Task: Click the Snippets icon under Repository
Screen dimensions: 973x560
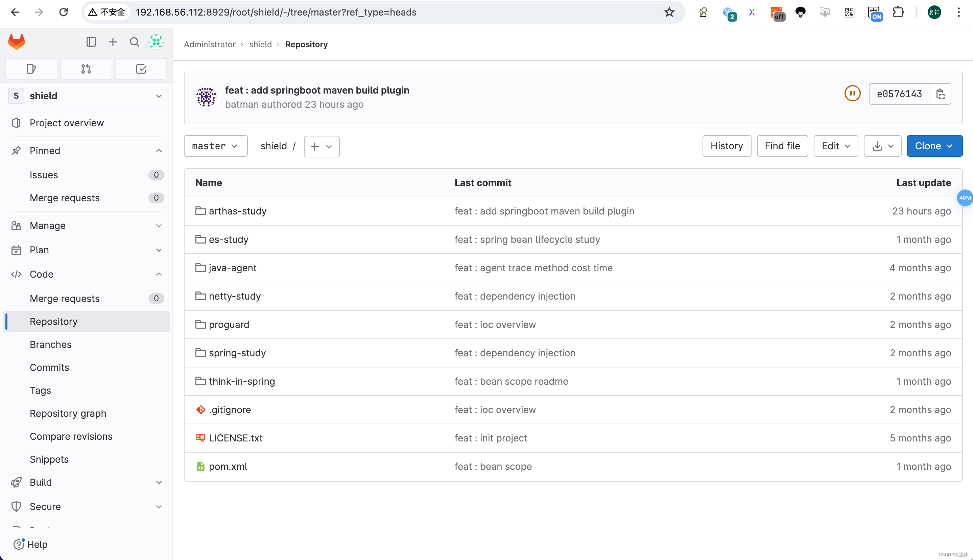Action: tap(48, 459)
